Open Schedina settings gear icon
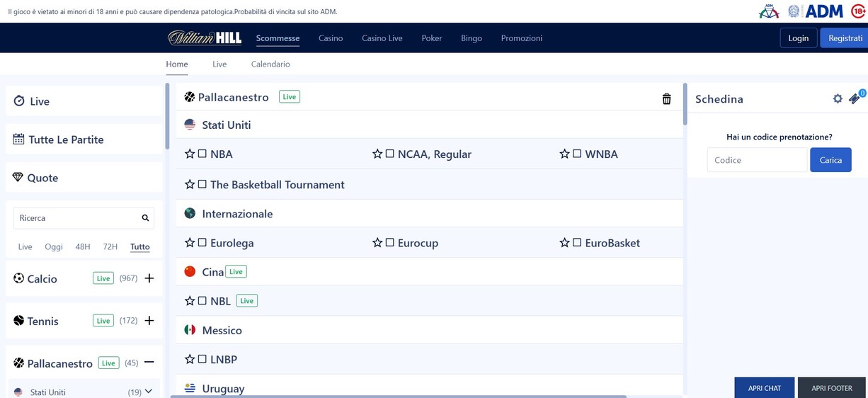The width and height of the screenshot is (868, 398). [x=838, y=99]
